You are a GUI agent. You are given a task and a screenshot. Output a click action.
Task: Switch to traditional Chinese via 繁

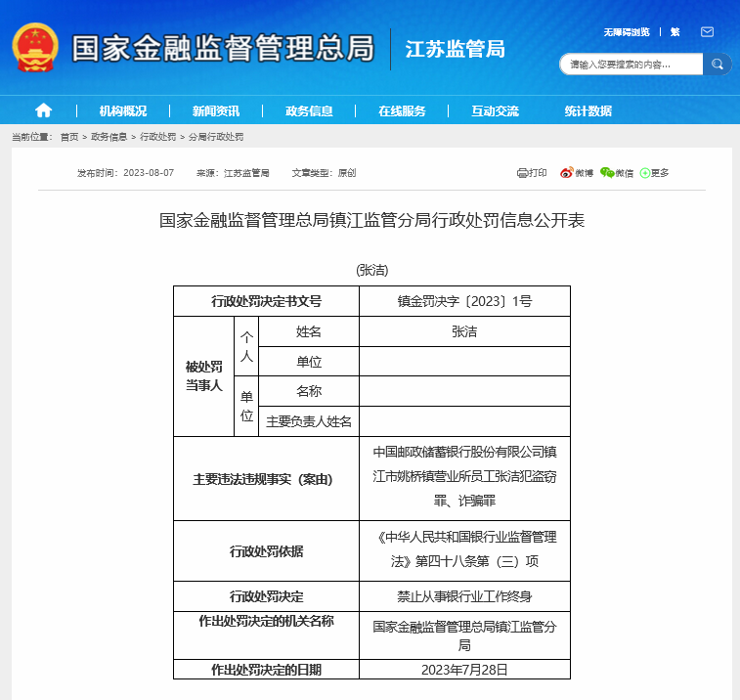point(675,32)
